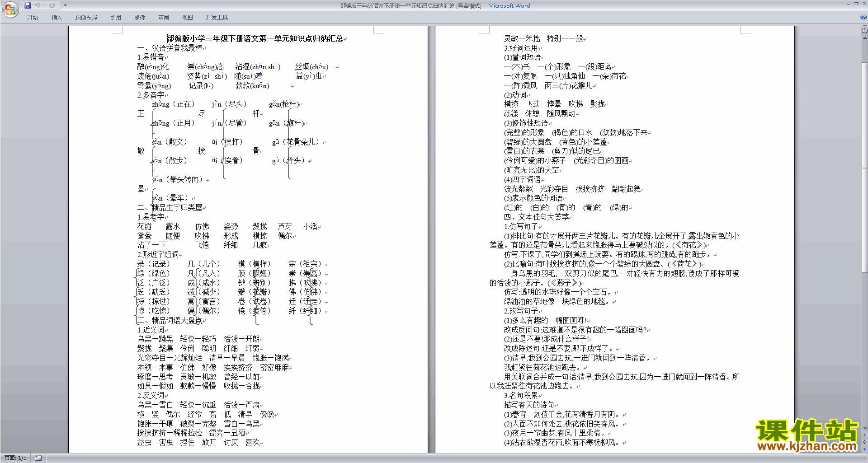Open the undo history dropdown arrow
Image resolution: width=868 pixels, height=463 pixels.
pyautogui.click(x=44, y=5)
